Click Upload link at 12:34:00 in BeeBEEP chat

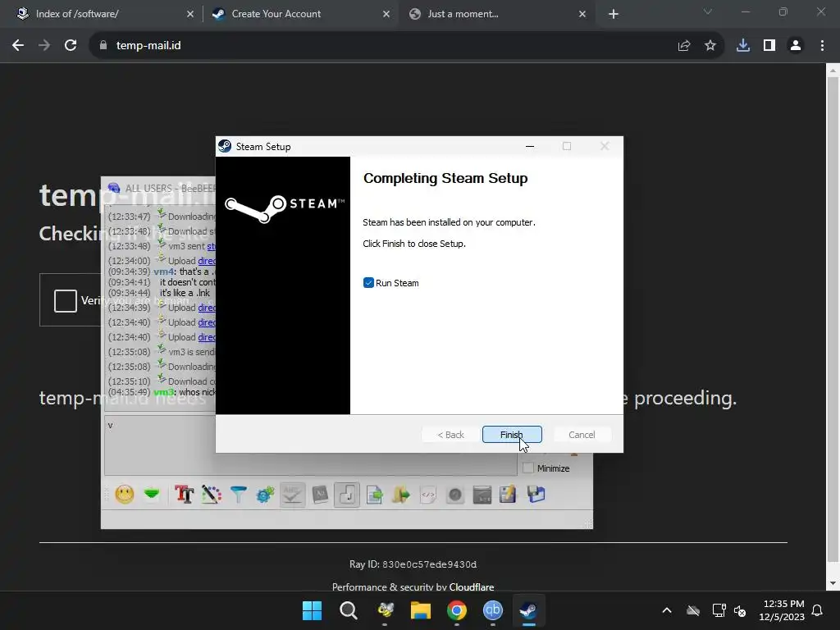(207, 261)
